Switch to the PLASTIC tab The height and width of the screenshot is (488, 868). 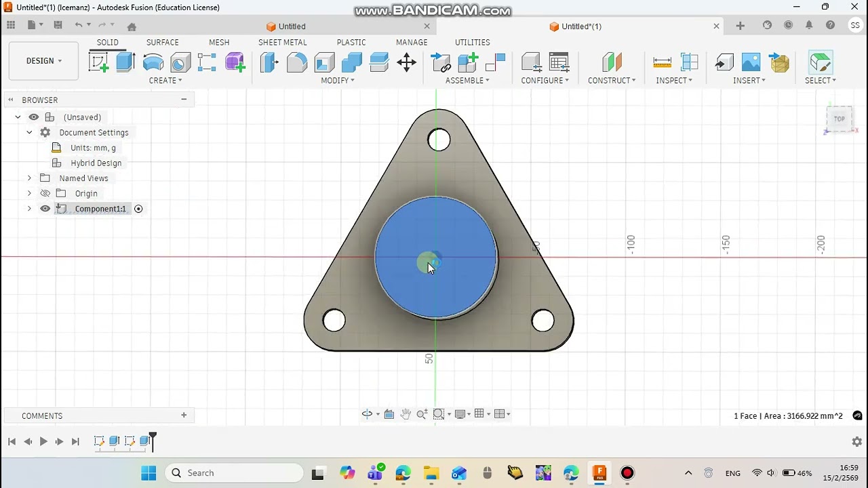[x=351, y=42]
